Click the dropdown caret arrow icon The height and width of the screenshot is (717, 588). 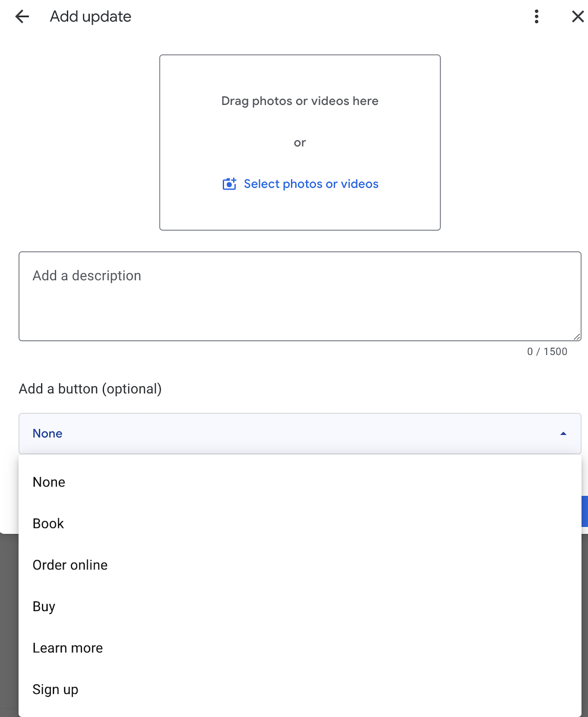563,434
